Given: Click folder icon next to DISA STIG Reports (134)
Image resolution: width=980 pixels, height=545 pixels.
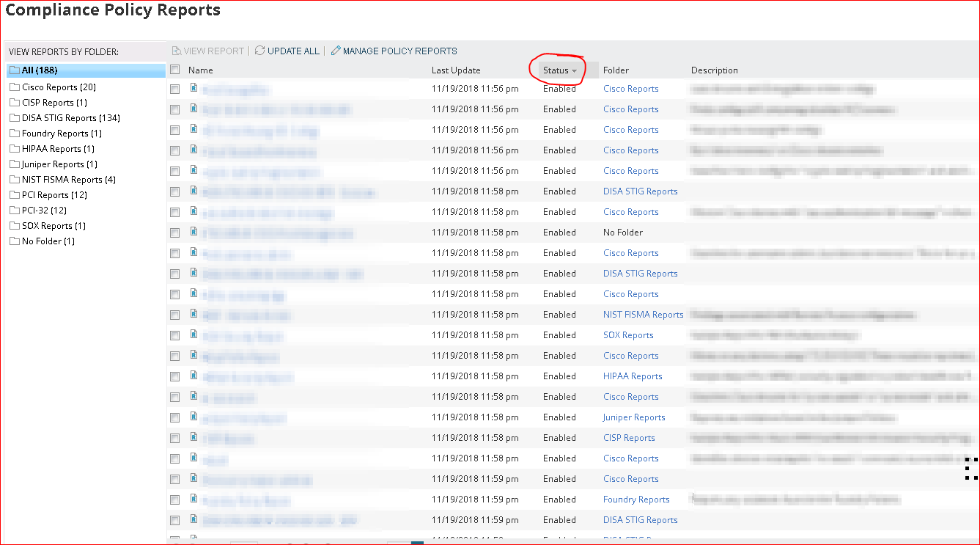Looking at the screenshot, I should point(15,118).
